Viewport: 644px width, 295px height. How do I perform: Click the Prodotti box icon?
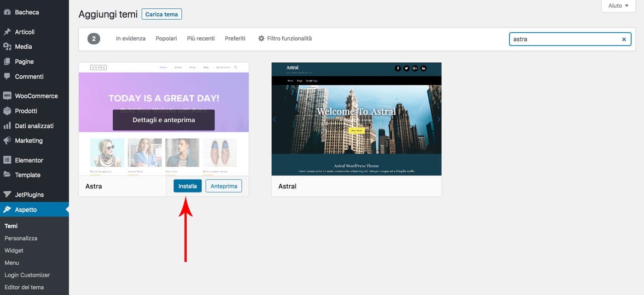click(x=7, y=111)
